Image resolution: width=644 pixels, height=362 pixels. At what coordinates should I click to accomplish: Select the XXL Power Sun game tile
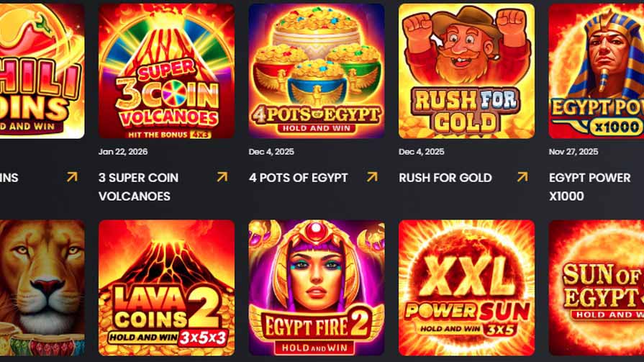(466, 288)
